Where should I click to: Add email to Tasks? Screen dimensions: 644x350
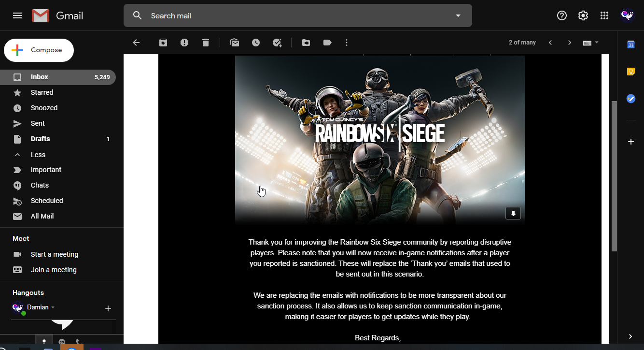pos(277,43)
